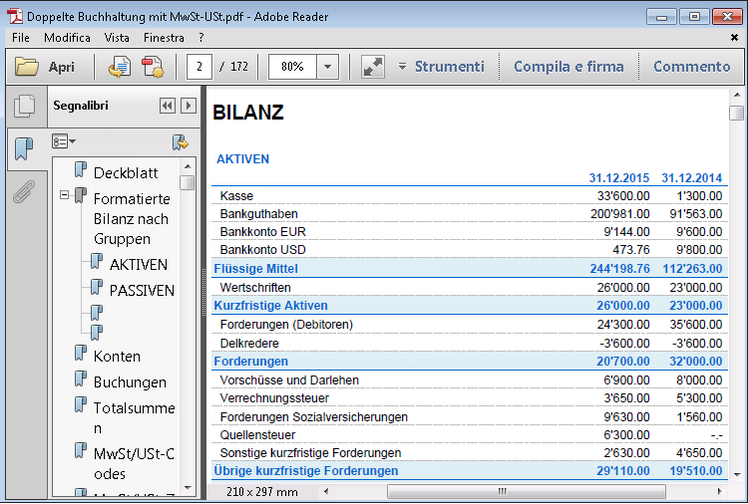Click the convert/export PDF online icon

119,66
